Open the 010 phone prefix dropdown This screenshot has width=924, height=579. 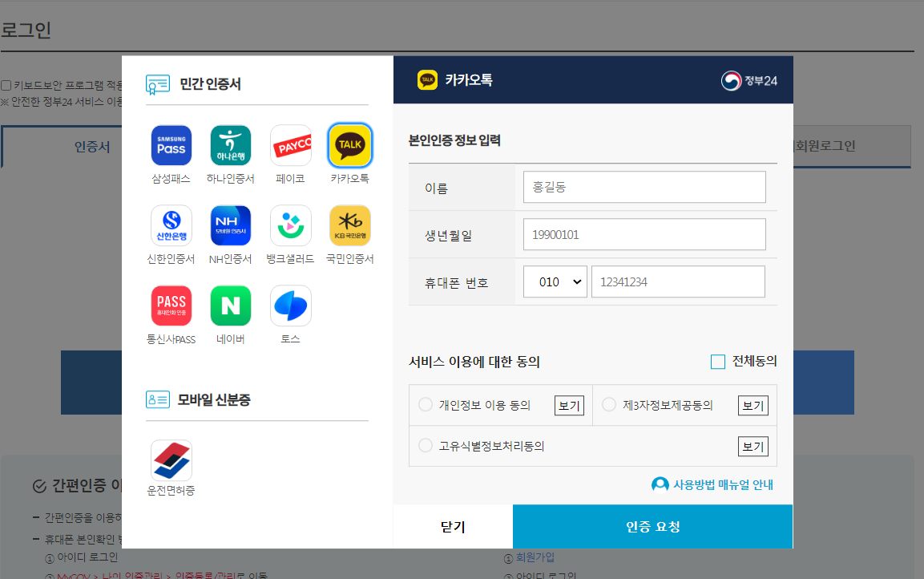tap(555, 281)
